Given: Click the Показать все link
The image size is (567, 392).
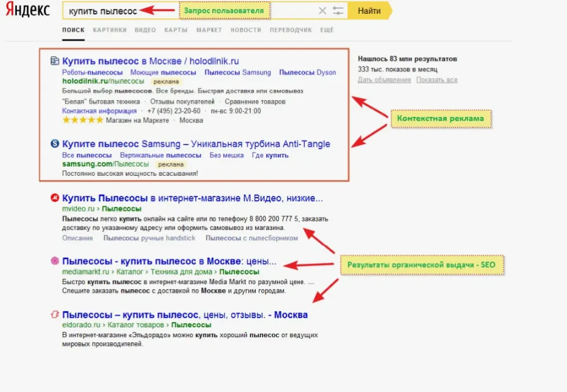Looking at the screenshot, I should (x=436, y=80).
